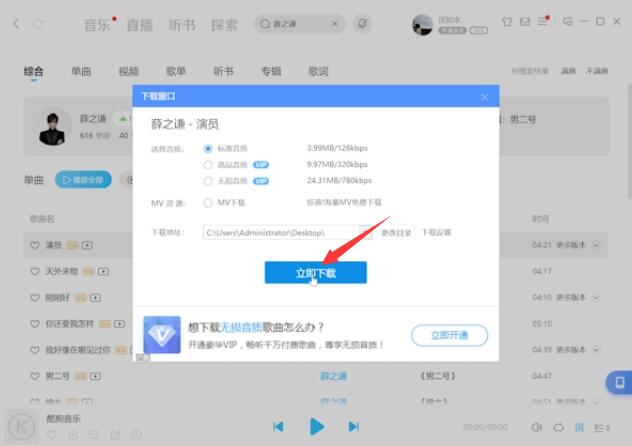Click the 更改目录 change directory button
The height and width of the screenshot is (446, 632).
pos(396,232)
